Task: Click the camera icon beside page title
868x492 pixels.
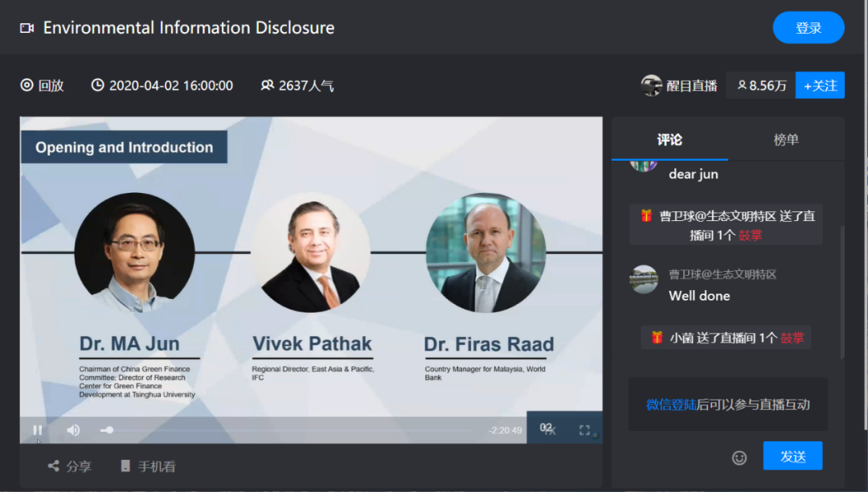Action: [x=27, y=28]
